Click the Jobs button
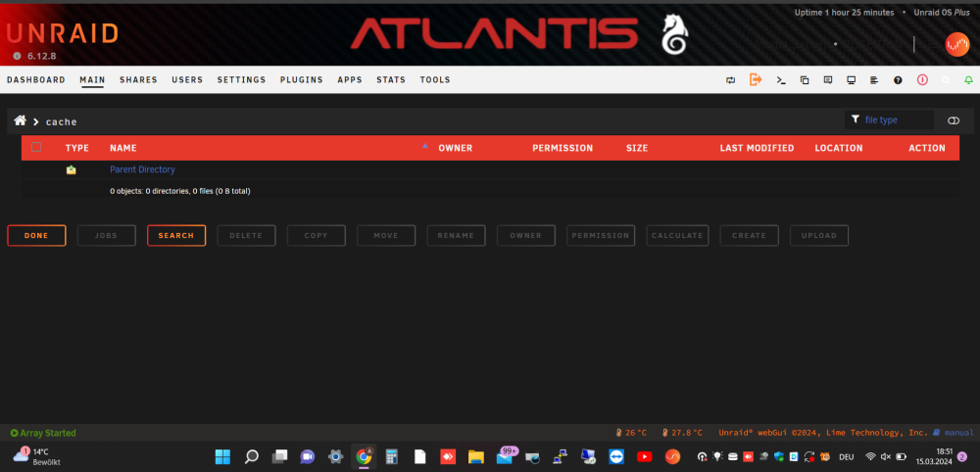This screenshot has height=472, width=980. tap(106, 235)
